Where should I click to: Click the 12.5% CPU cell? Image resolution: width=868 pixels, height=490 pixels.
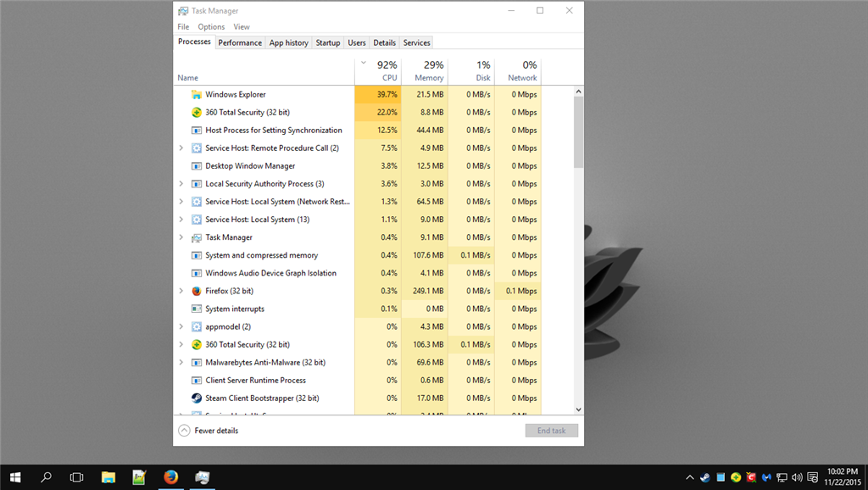[x=378, y=130]
